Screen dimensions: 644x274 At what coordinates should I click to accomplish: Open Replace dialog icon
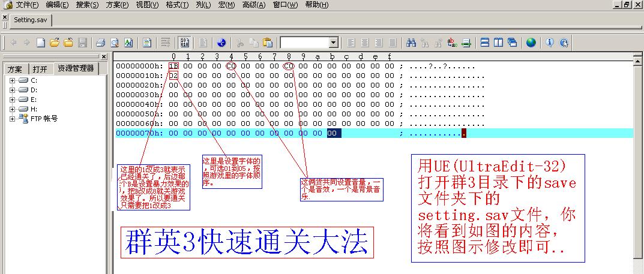[452, 43]
